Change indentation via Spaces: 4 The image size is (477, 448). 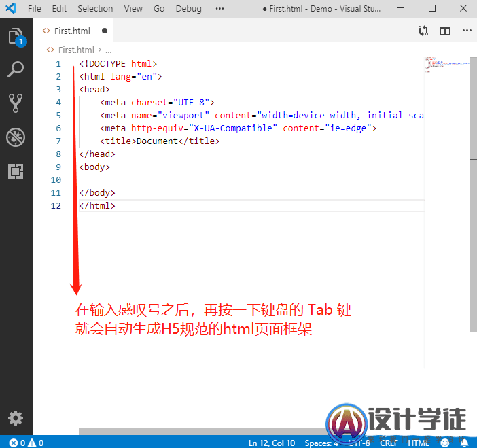click(321, 443)
